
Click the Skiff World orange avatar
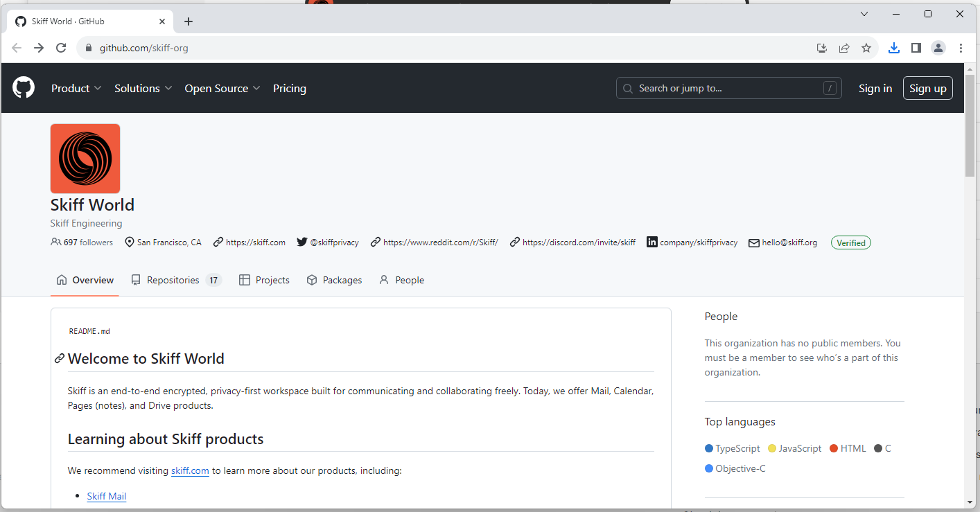pos(85,159)
